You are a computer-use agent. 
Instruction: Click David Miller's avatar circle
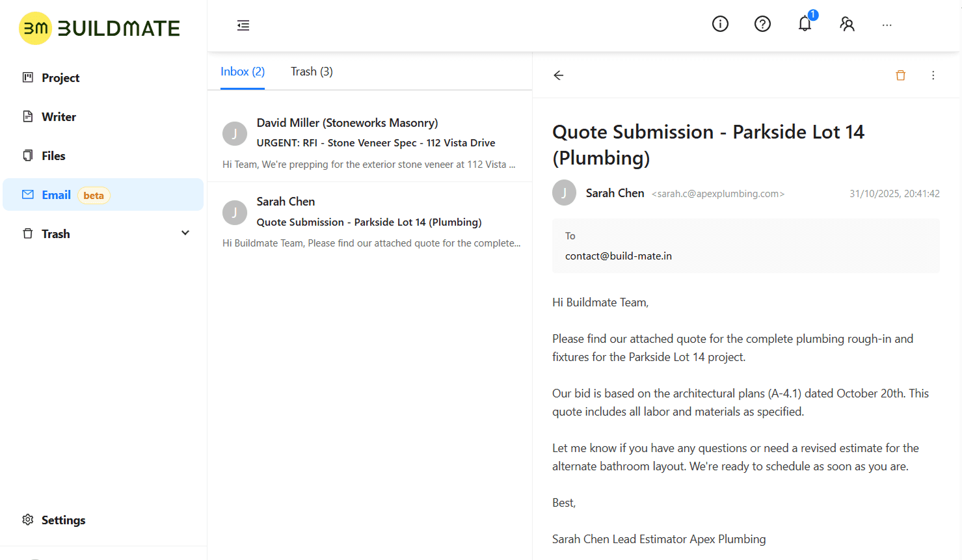coord(235,133)
